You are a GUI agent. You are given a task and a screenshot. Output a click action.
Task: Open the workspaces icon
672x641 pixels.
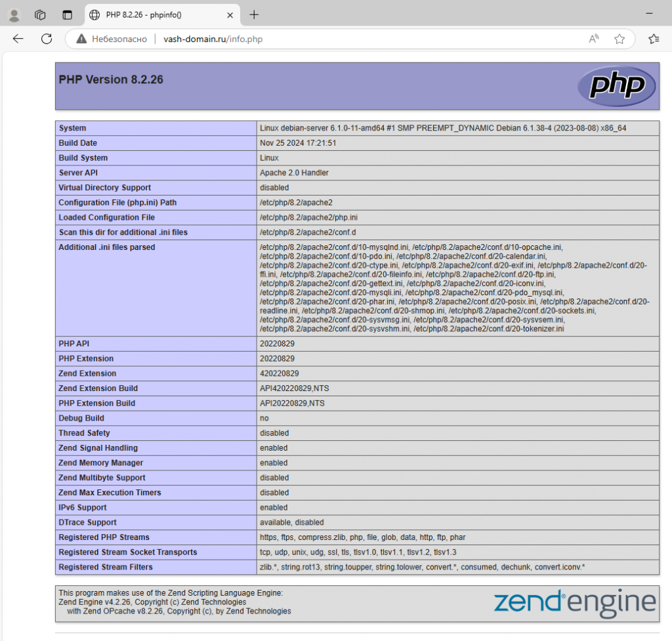point(40,15)
